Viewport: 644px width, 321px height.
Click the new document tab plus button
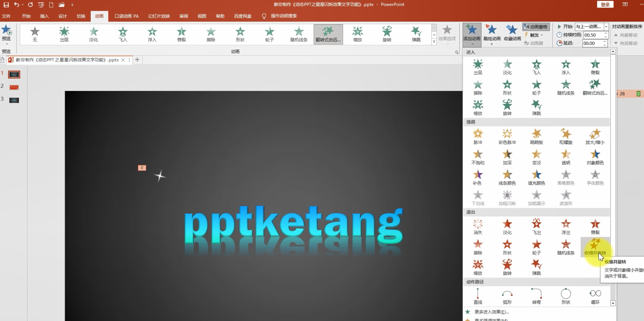point(137,60)
